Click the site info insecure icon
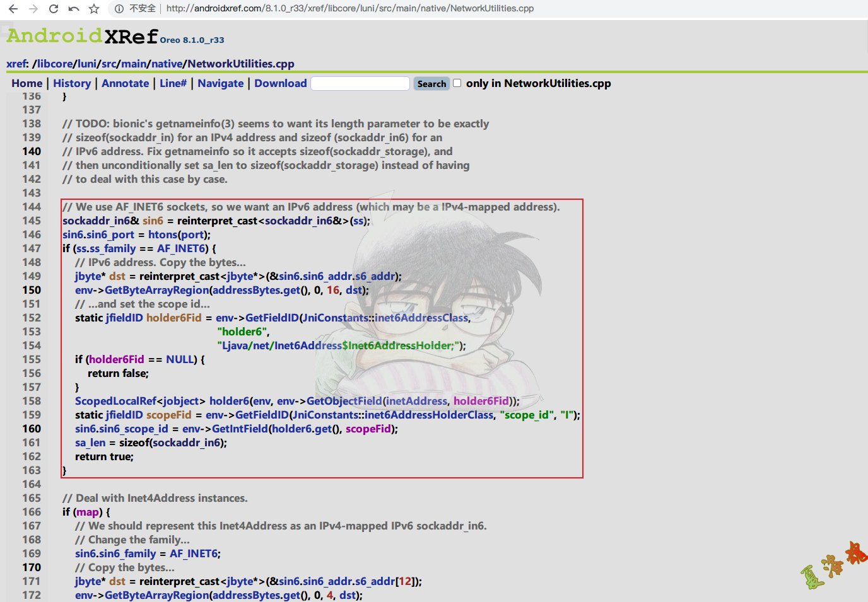The height and width of the screenshot is (602, 868). pos(119,9)
